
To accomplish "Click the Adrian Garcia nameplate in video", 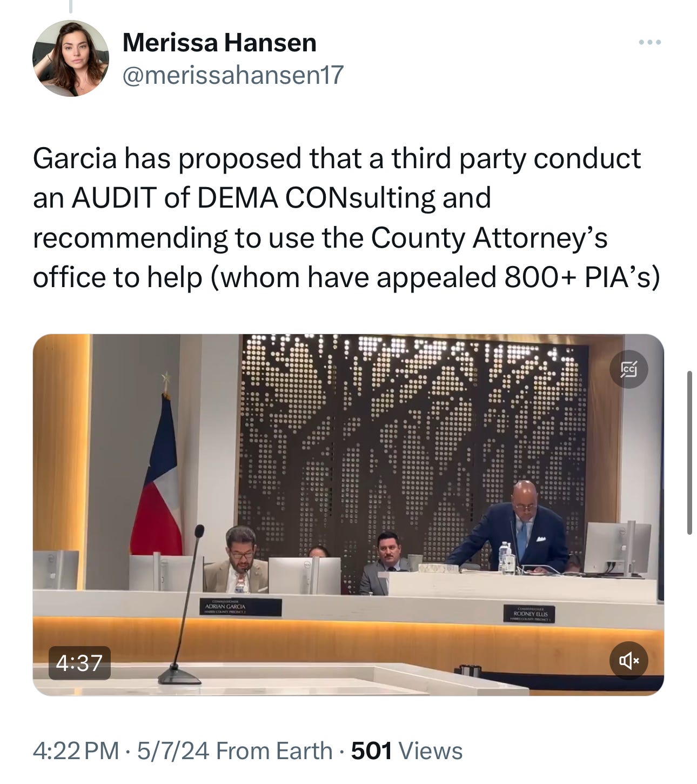I will (x=240, y=607).
